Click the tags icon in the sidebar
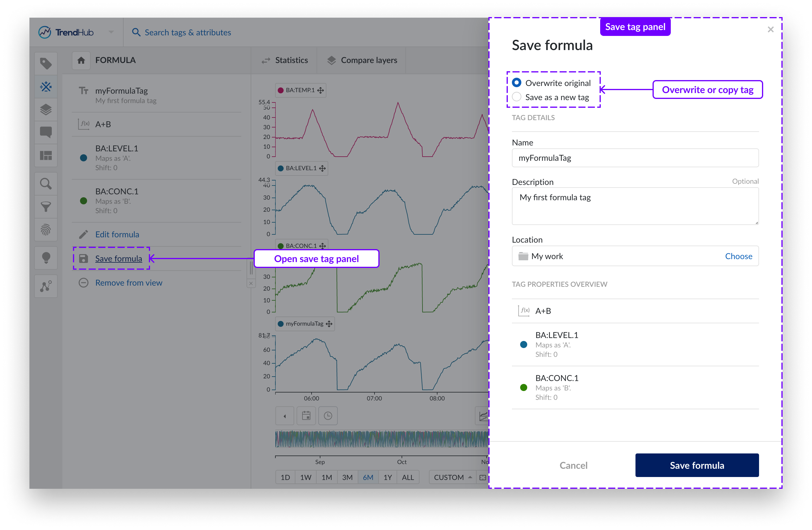Image resolution: width=812 pixels, height=530 pixels. (46, 64)
